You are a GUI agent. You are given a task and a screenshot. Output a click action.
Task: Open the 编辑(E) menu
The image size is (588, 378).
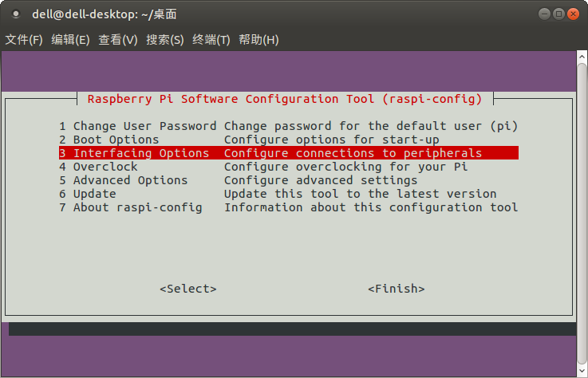(x=70, y=40)
